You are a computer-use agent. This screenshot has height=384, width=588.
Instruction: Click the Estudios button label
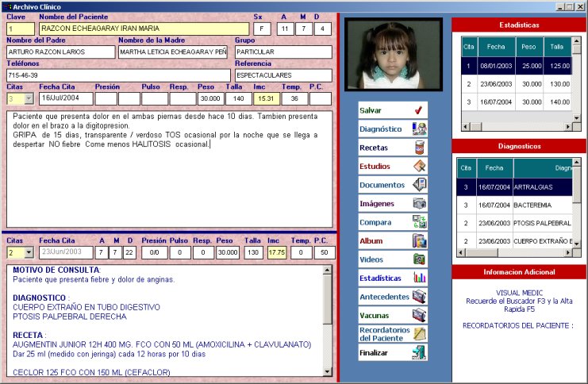(x=375, y=166)
